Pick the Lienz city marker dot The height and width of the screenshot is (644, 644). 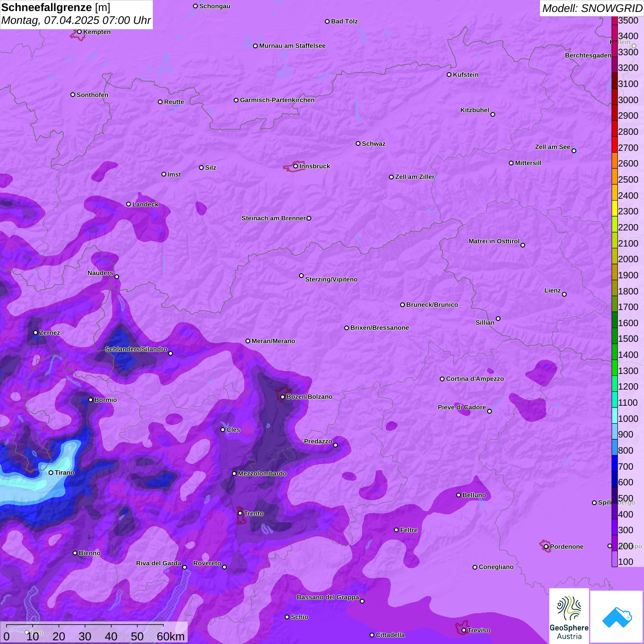coord(564,294)
